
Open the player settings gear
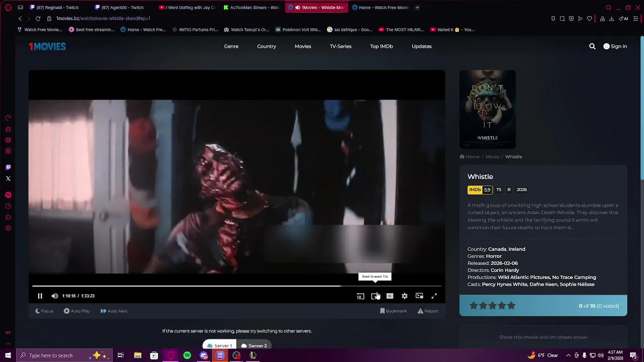(x=405, y=296)
